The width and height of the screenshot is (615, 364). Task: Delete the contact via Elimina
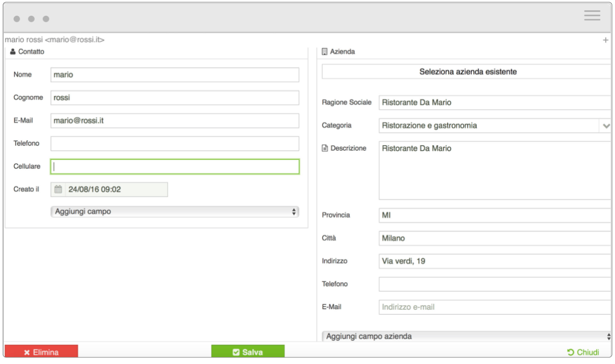(x=42, y=351)
